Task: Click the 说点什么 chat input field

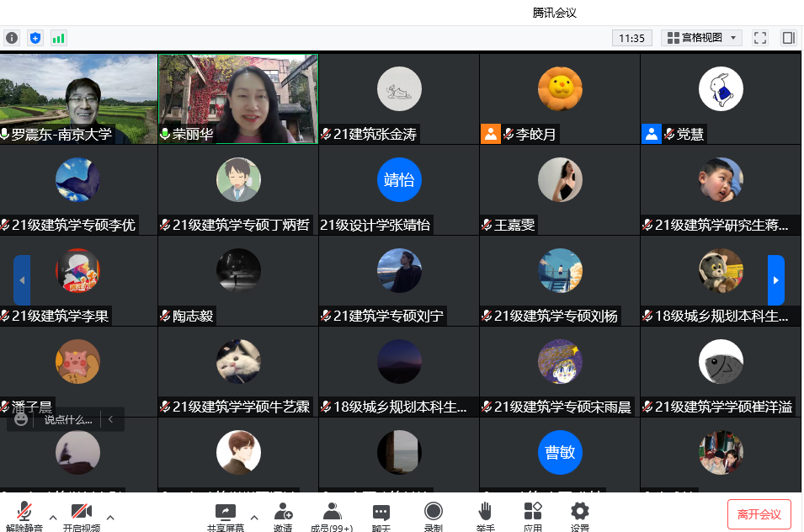Action: (67, 419)
